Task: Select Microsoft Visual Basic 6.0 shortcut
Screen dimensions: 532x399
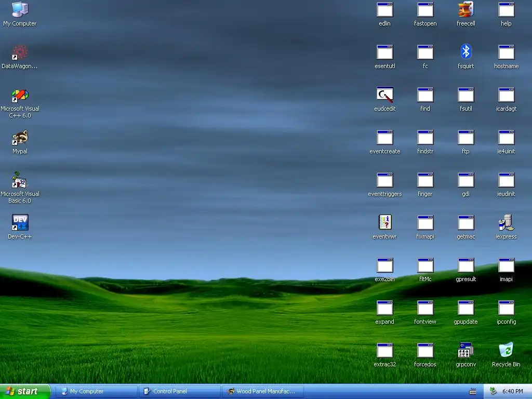Action: pos(20,180)
